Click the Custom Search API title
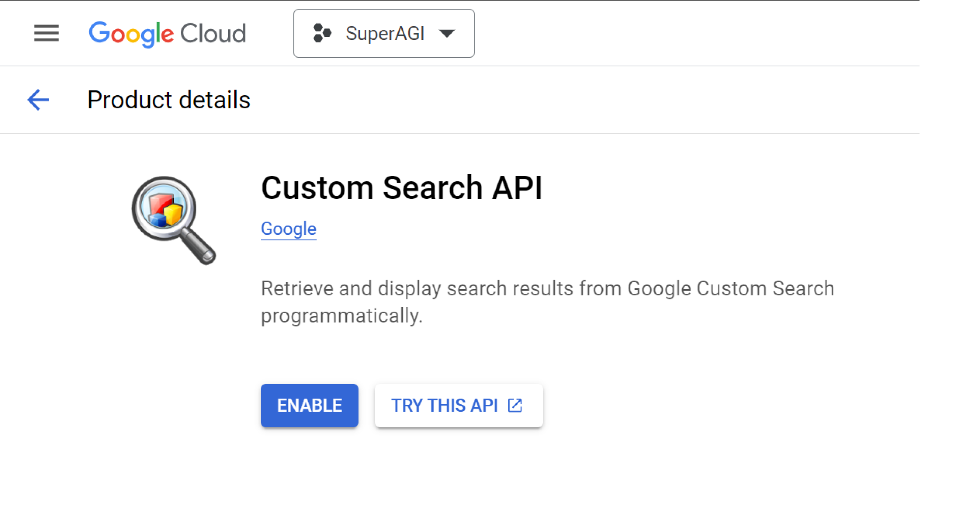The image size is (980, 507). (x=402, y=187)
